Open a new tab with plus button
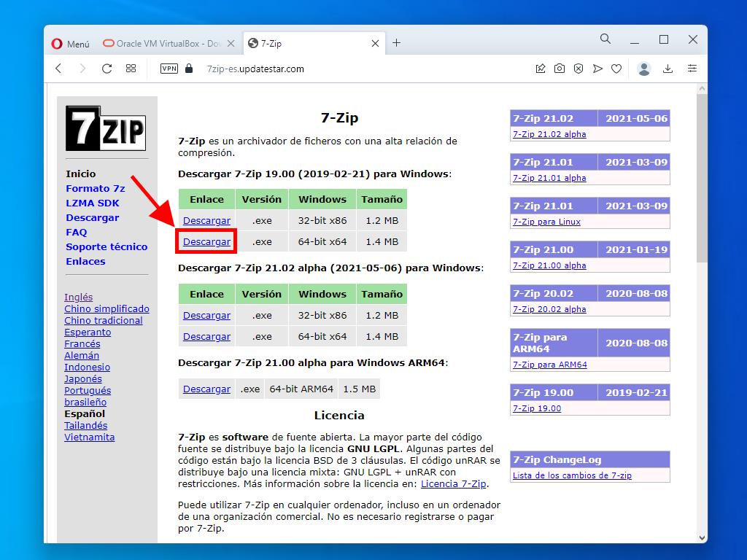 pyautogui.click(x=396, y=43)
